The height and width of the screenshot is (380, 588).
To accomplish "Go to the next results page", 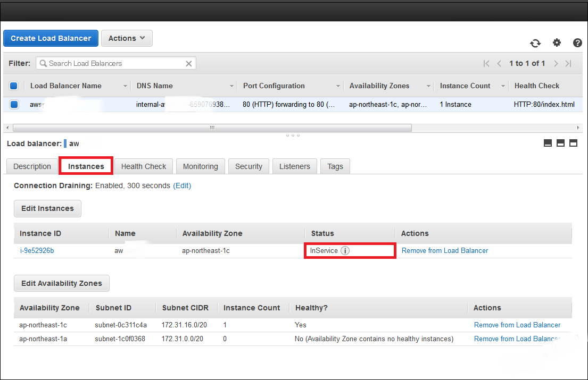I will (556, 63).
